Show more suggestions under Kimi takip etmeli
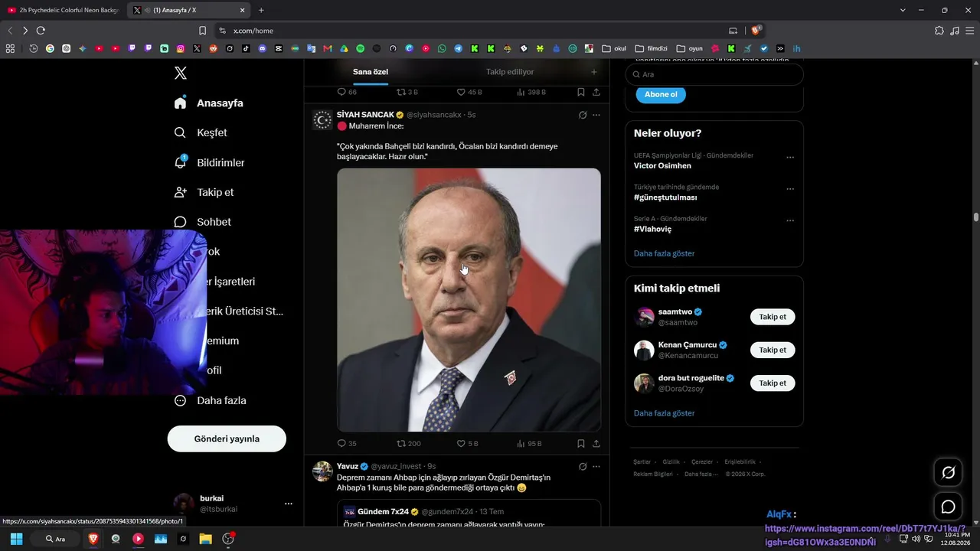Screen dimensions: 980x551 pos(664,413)
